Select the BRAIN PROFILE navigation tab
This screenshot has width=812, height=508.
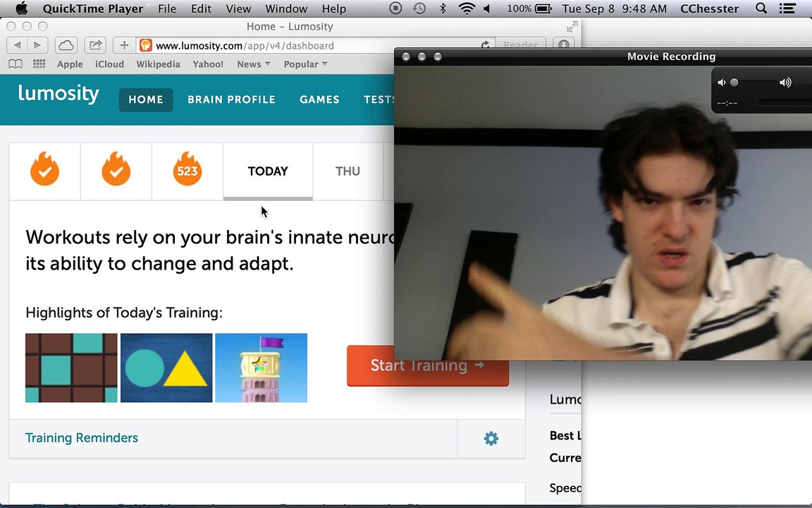coord(231,99)
